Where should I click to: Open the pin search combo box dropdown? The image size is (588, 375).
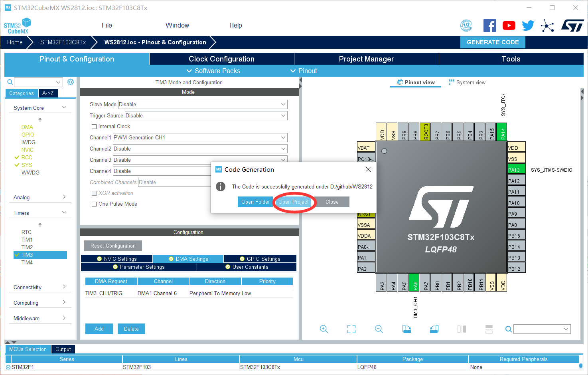[566, 329]
